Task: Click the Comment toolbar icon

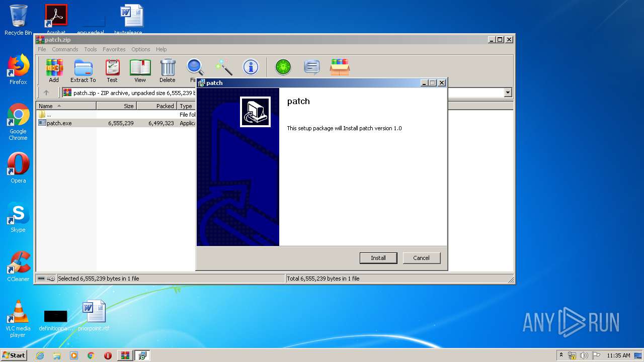Action: [x=312, y=67]
